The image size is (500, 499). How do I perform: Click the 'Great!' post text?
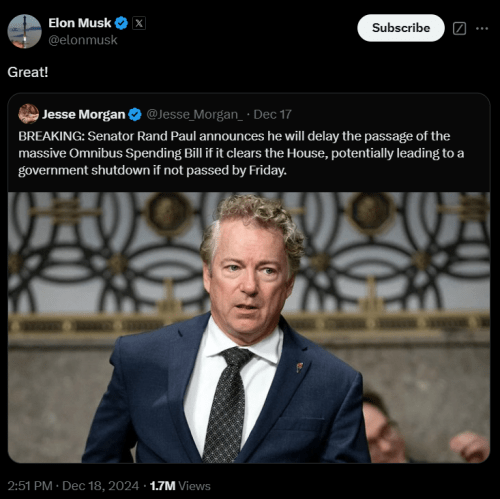28,72
